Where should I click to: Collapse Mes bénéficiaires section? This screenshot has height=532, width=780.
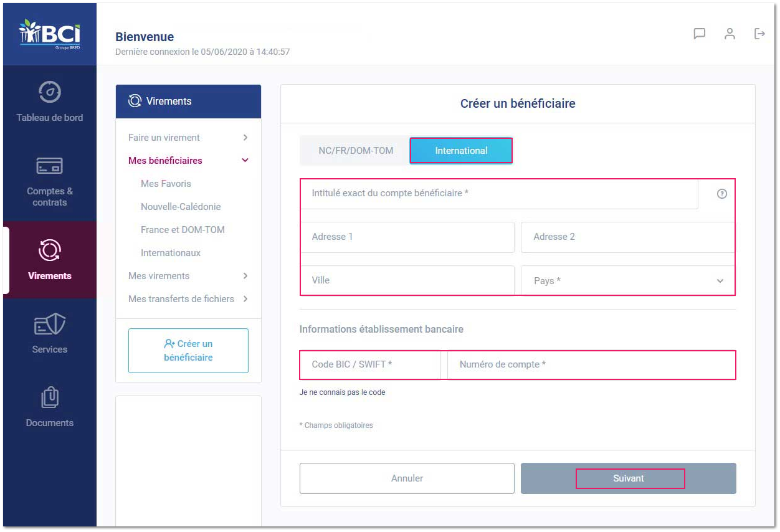click(x=188, y=161)
